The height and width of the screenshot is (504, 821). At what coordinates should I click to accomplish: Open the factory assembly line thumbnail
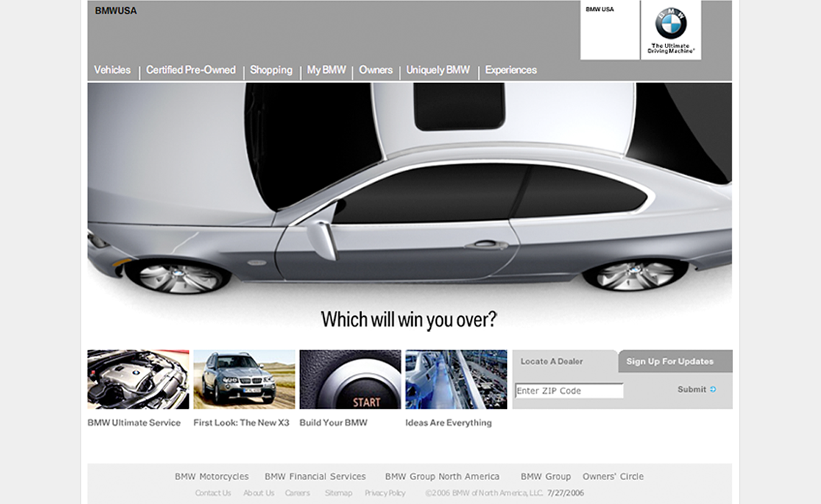[456, 379]
